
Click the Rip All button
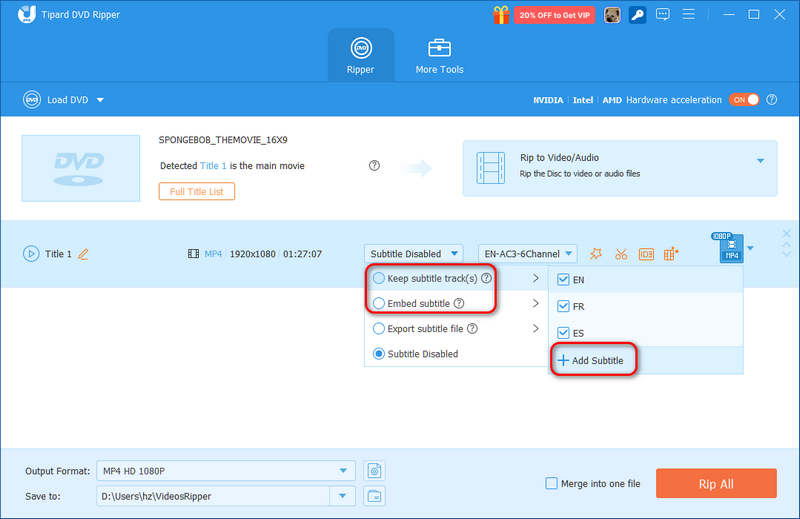click(x=716, y=483)
